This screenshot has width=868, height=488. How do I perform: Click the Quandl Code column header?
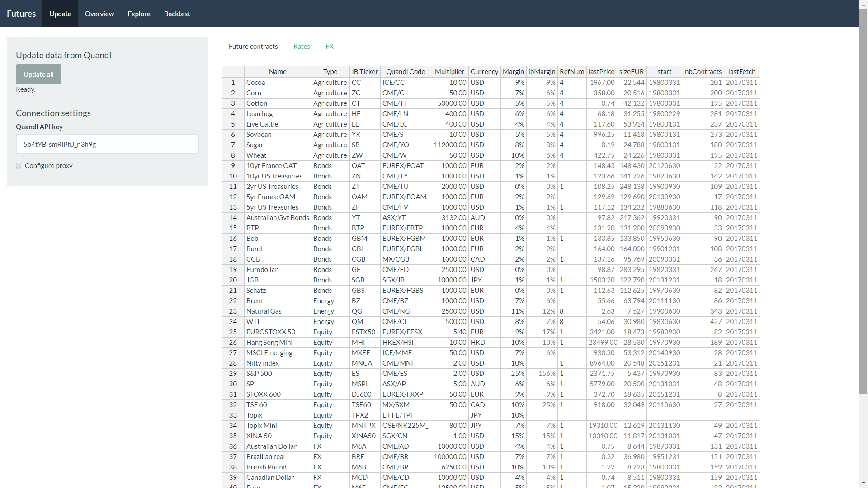tap(406, 71)
